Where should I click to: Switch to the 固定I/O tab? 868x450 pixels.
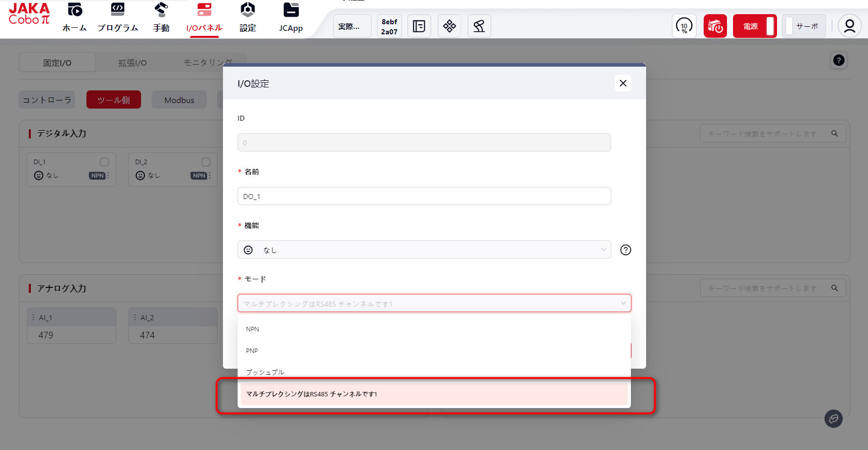coord(57,63)
